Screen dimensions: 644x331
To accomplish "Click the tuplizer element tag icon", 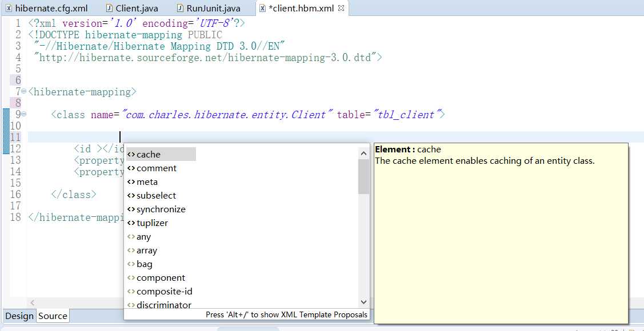I will click(x=131, y=223).
